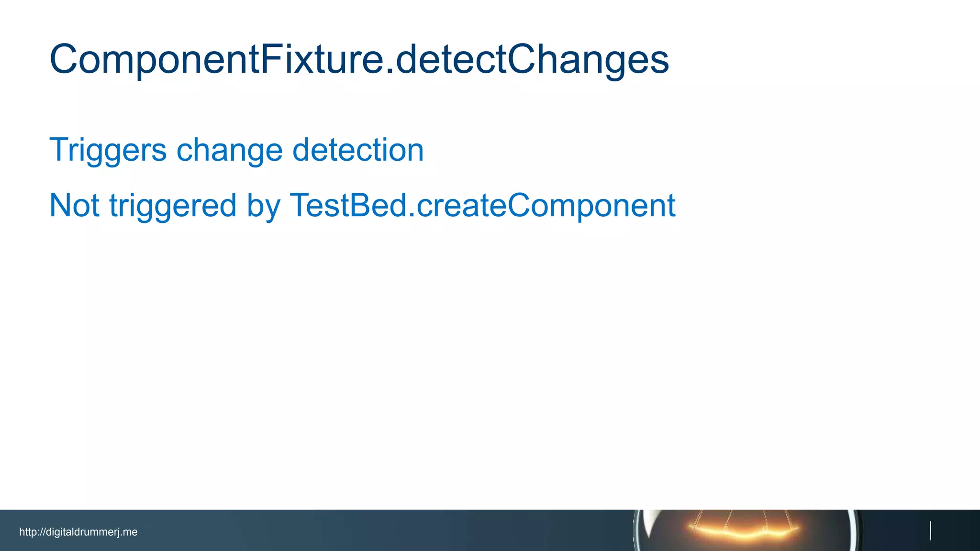This screenshot has height=551, width=980.
Task: Click the word "triggered" in the second bullet
Action: click(173, 205)
